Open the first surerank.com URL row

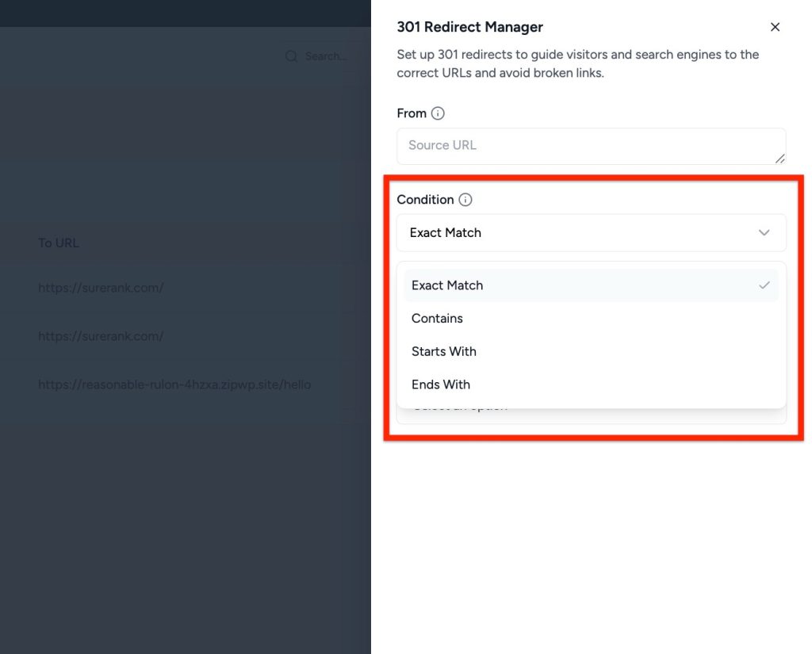pos(101,288)
